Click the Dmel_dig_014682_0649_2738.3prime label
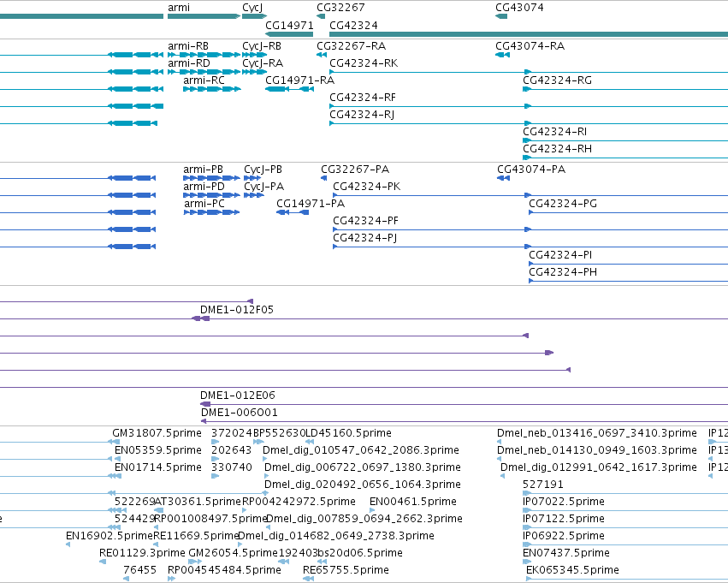Viewport: 728px width, 583px height. (x=336, y=537)
